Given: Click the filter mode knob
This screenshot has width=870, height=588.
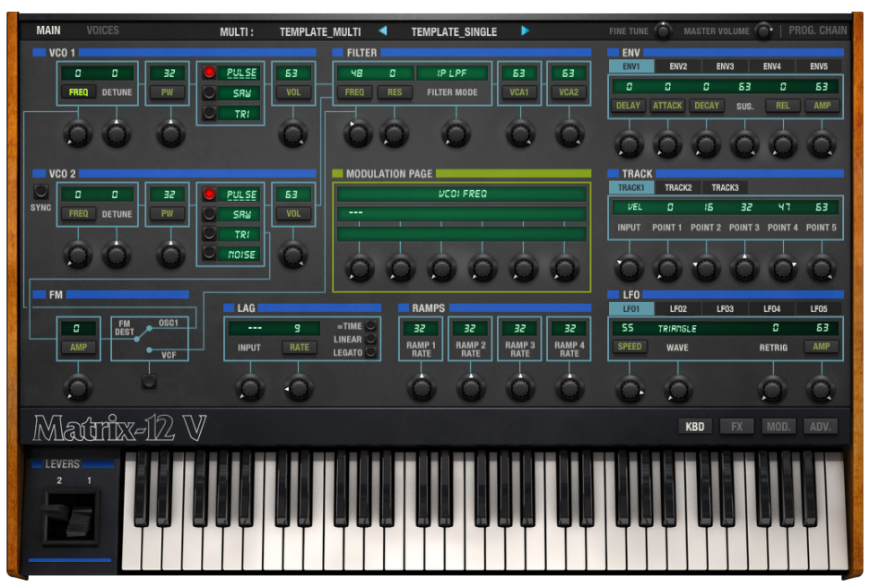Looking at the screenshot, I should [456, 134].
